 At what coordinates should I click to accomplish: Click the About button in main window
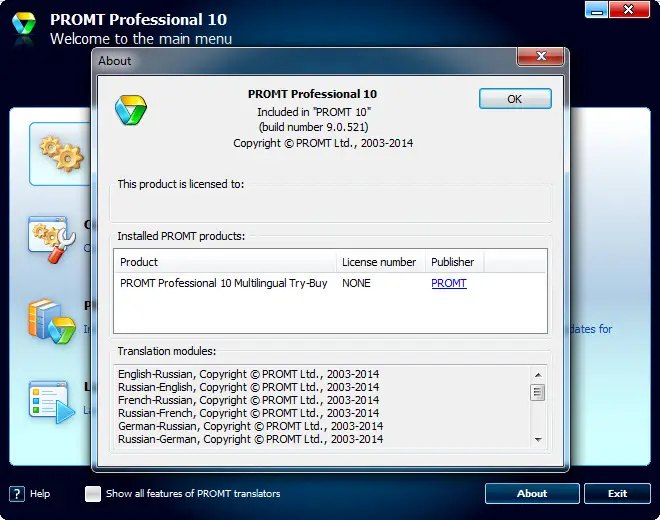[x=532, y=493]
